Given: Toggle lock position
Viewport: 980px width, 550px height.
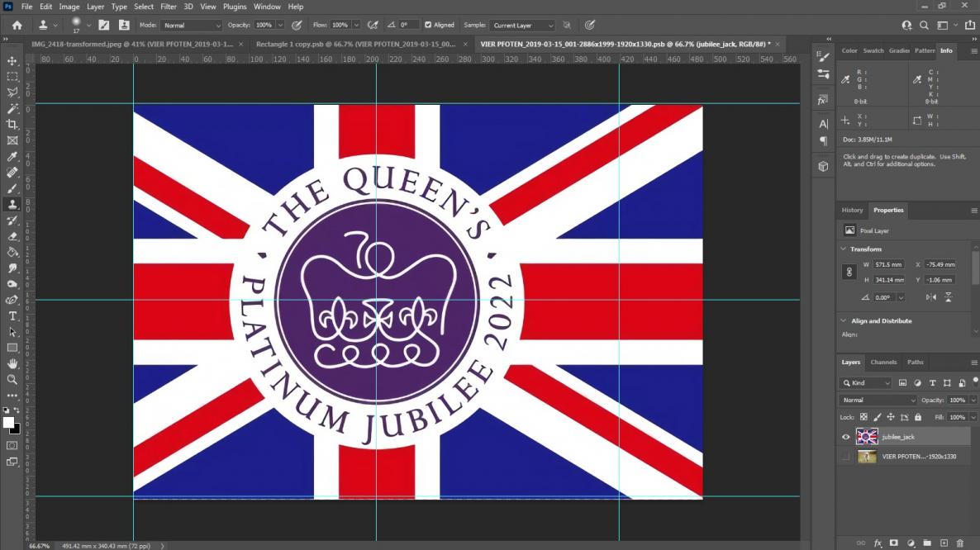Looking at the screenshot, I should point(891,417).
